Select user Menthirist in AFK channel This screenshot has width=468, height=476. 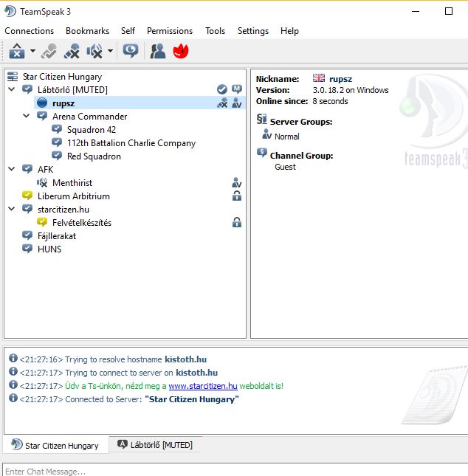[x=72, y=183]
